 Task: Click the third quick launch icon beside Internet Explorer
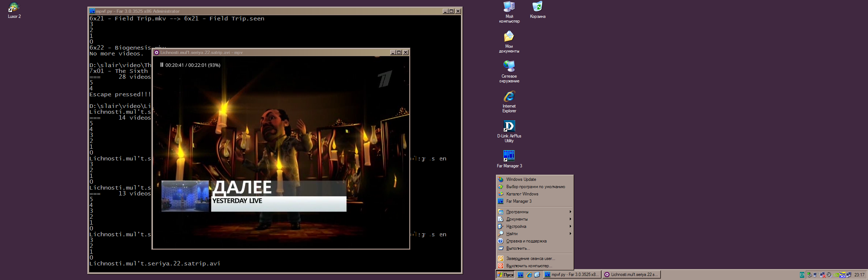point(537,275)
